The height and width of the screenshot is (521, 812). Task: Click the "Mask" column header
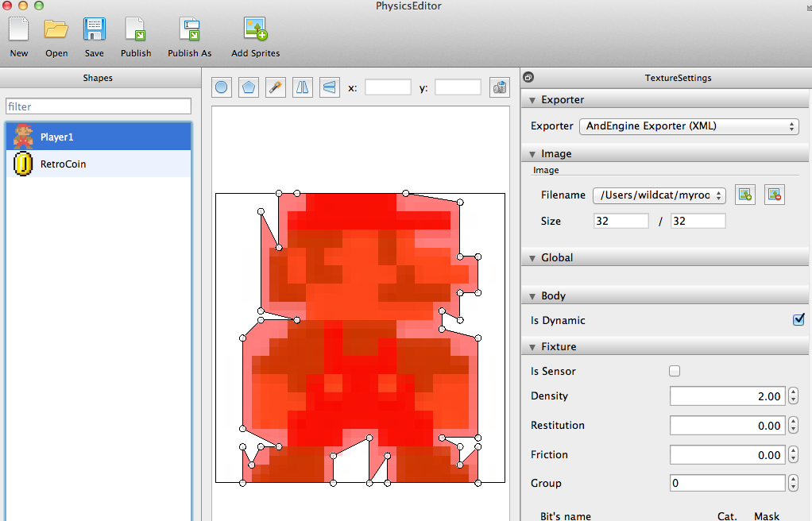[767, 515]
